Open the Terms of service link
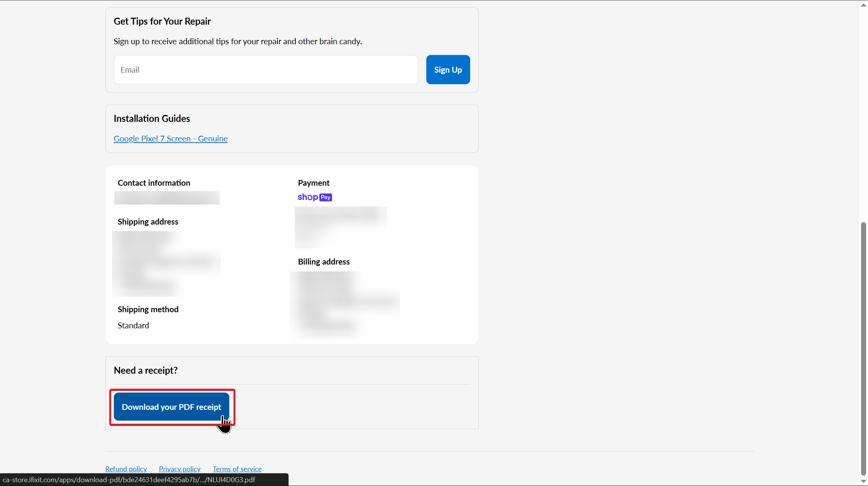The image size is (868, 486). 237,469
